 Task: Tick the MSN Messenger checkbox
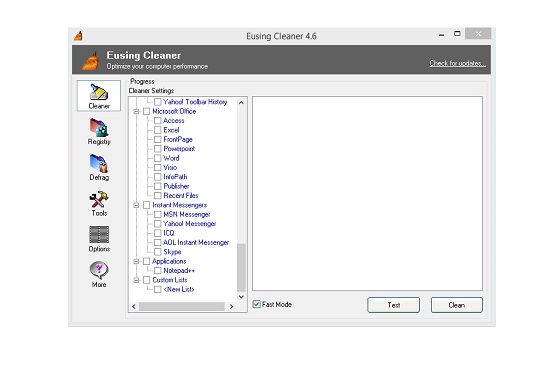coord(158,214)
